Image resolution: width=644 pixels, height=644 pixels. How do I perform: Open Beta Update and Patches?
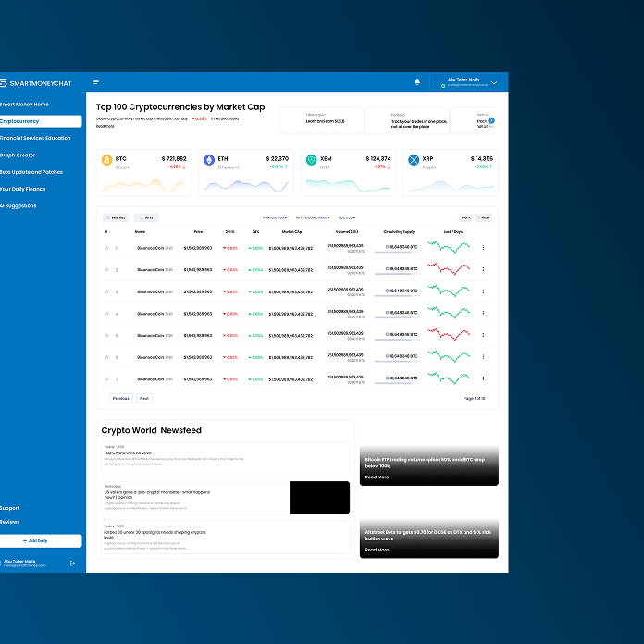pos(31,172)
